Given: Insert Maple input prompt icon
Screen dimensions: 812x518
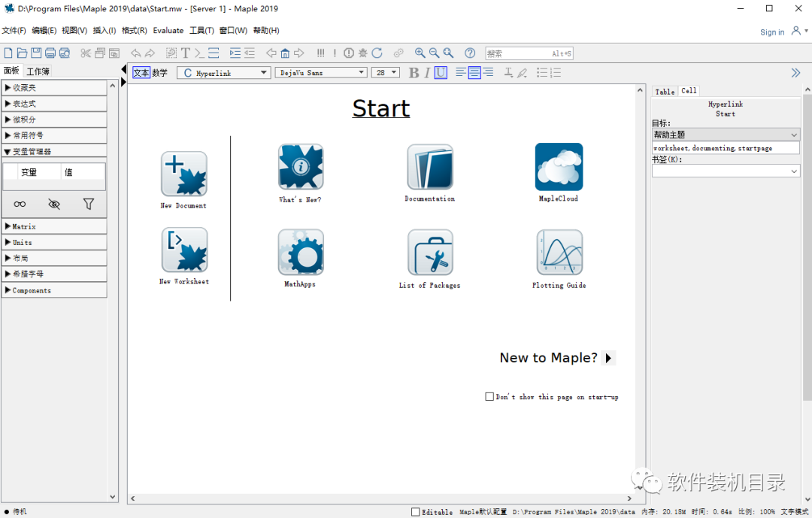Looking at the screenshot, I should [x=199, y=53].
